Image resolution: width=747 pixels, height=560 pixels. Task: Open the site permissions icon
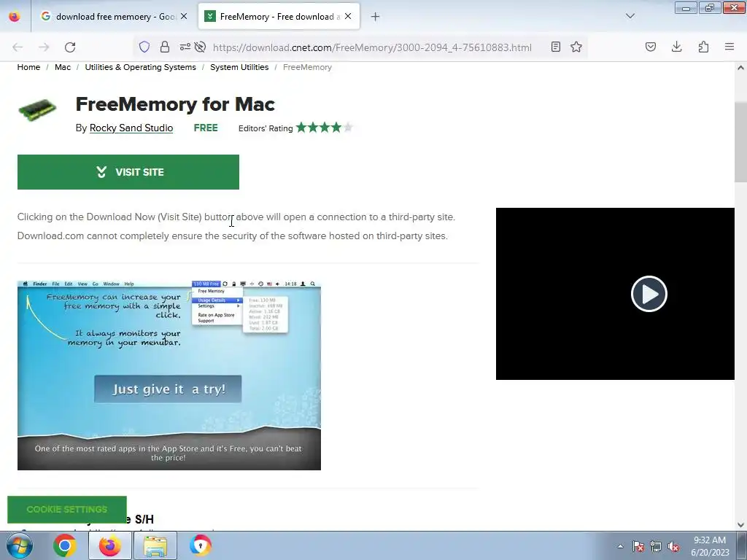185,47
